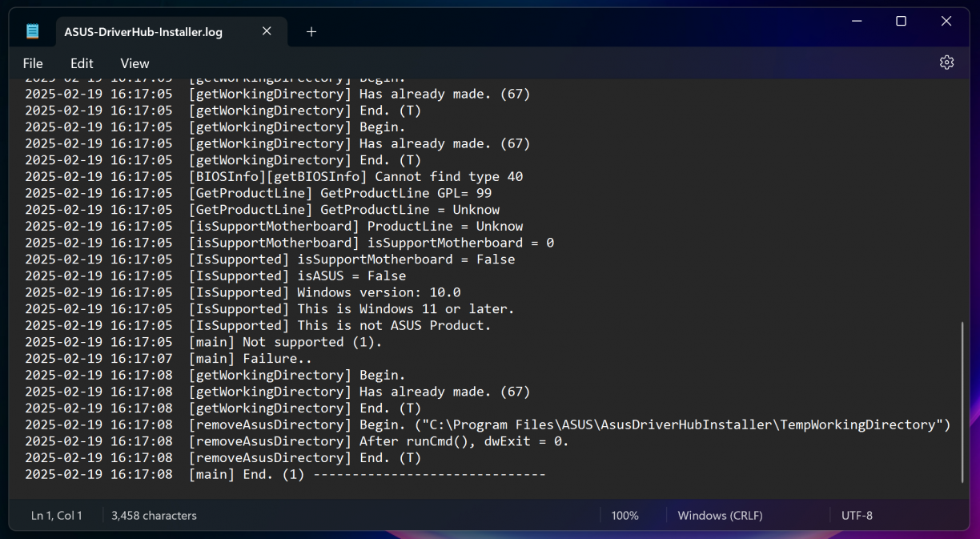Open the Notepad settings gear
Image resolution: width=980 pixels, height=539 pixels.
pos(946,62)
